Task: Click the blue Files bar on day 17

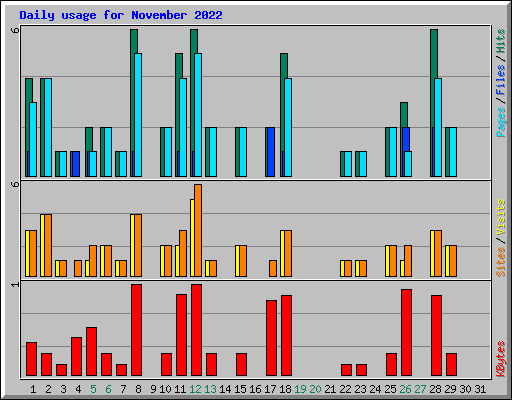Action: point(271,152)
